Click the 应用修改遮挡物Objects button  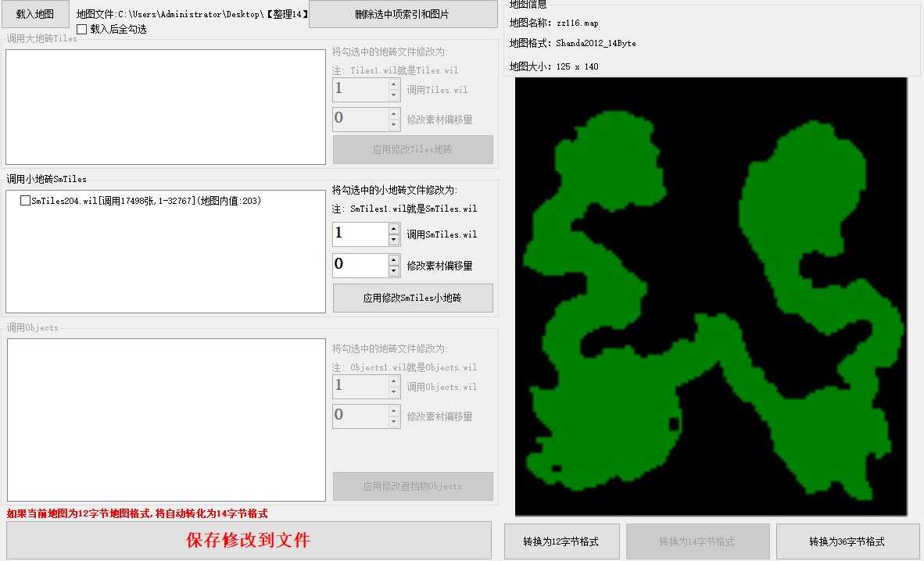[413, 486]
